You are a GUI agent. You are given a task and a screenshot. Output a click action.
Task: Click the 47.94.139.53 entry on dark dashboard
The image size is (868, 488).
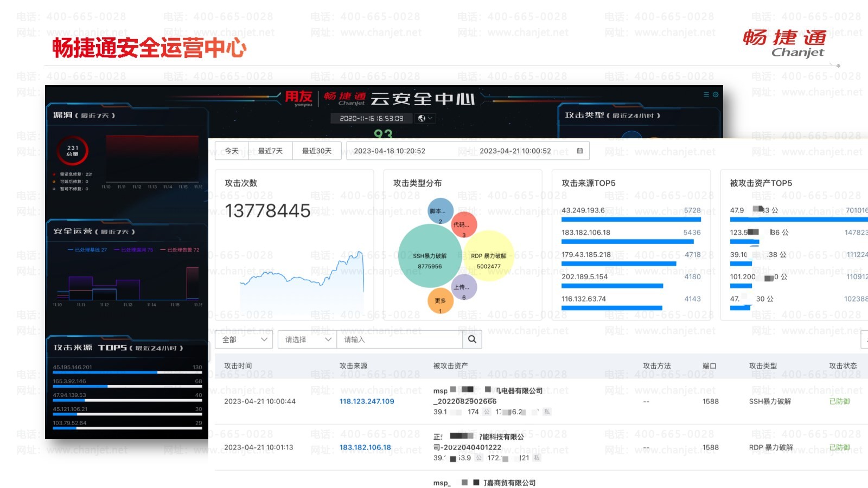(69, 395)
